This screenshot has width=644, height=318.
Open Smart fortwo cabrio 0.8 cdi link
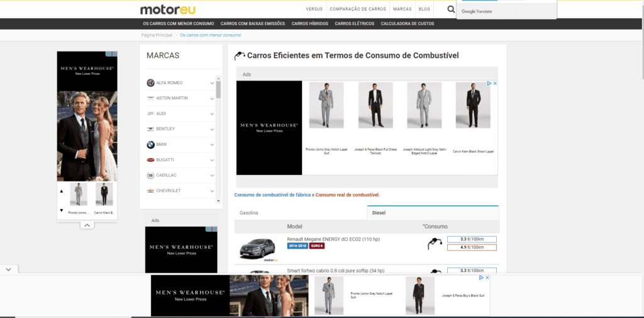pos(336,271)
